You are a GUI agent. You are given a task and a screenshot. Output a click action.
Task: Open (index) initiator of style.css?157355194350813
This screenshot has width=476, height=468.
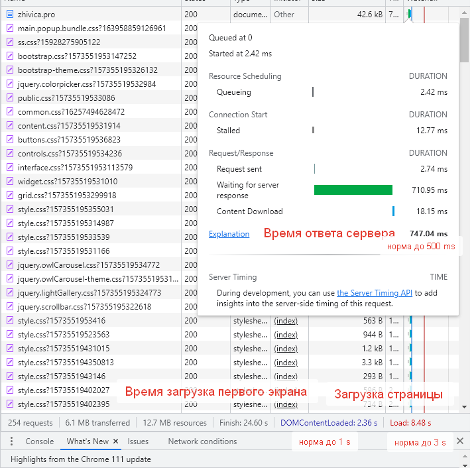point(286,363)
